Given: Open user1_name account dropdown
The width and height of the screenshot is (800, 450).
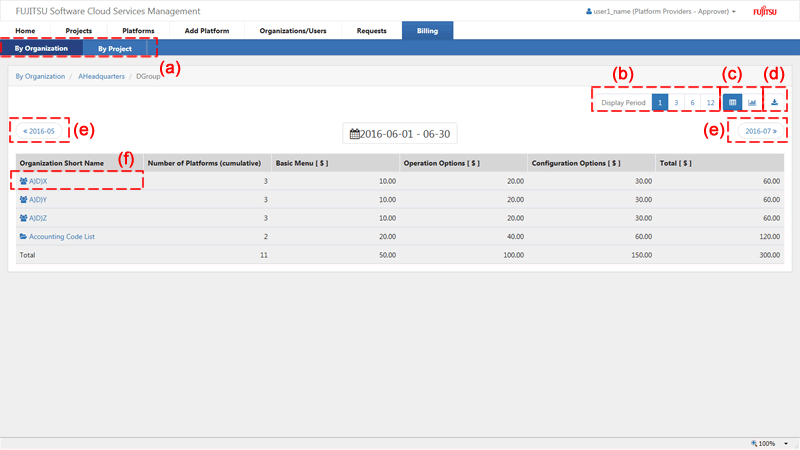Looking at the screenshot, I should pyautogui.click(x=661, y=11).
